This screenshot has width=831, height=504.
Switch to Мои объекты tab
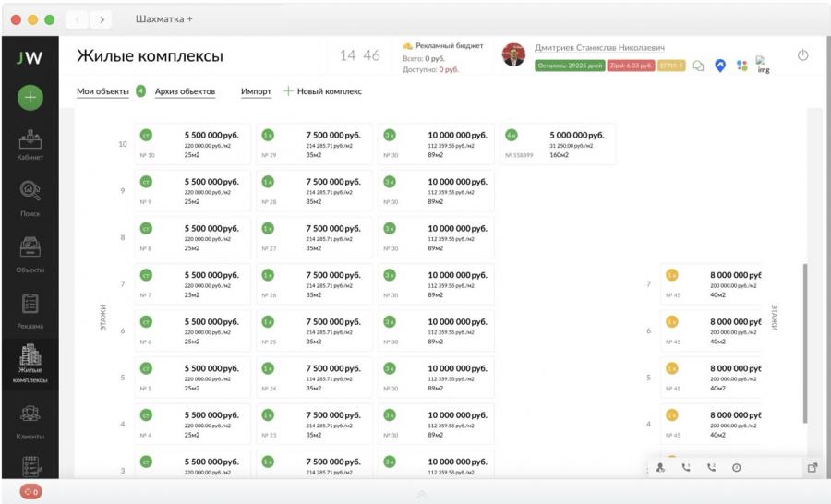point(102,91)
